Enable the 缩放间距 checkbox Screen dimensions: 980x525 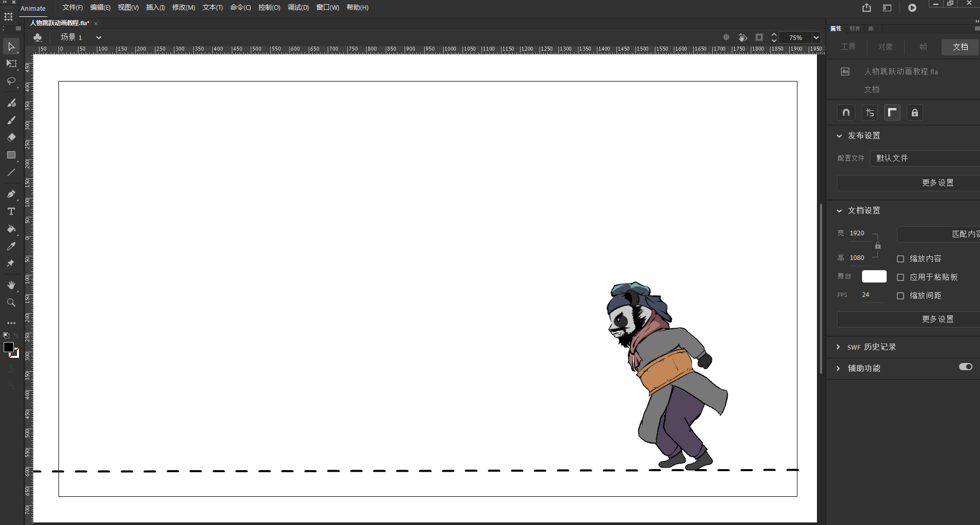[x=901, y=296]
